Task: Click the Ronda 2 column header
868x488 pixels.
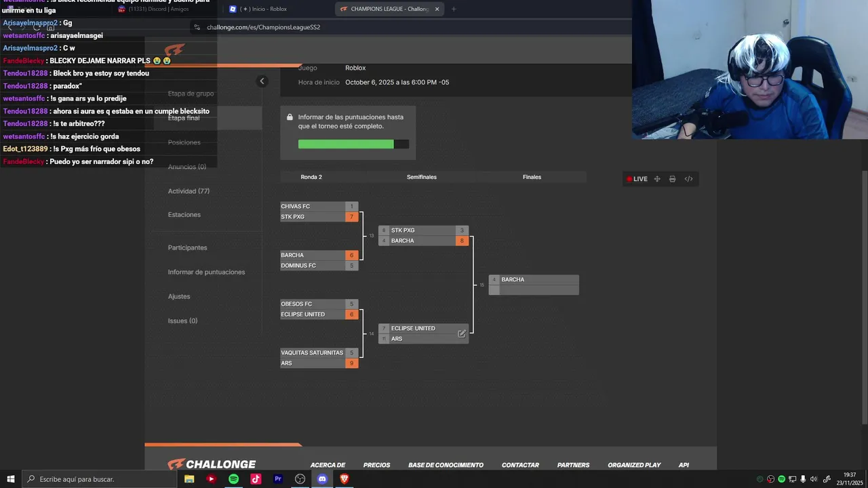Action: click(x=311, y=177)
